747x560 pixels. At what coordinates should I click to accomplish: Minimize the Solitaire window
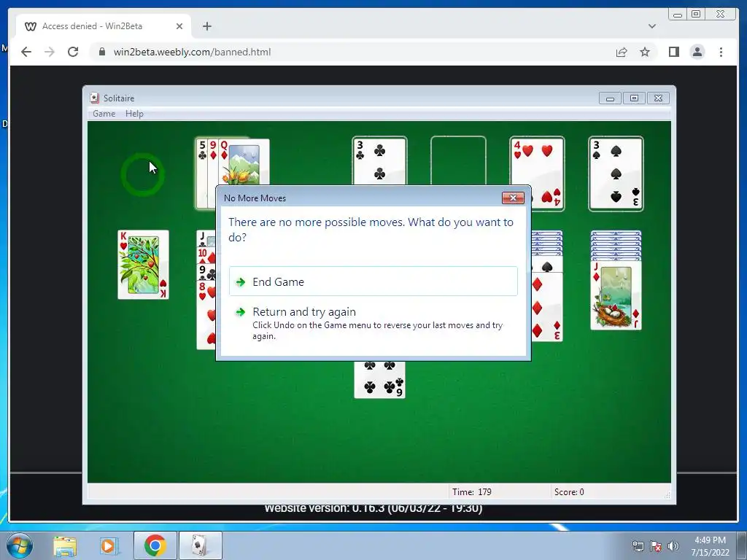tap(611, 98)
